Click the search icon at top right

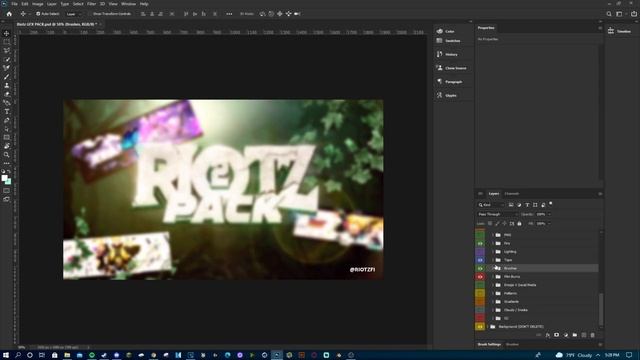(x=609, y=14)
